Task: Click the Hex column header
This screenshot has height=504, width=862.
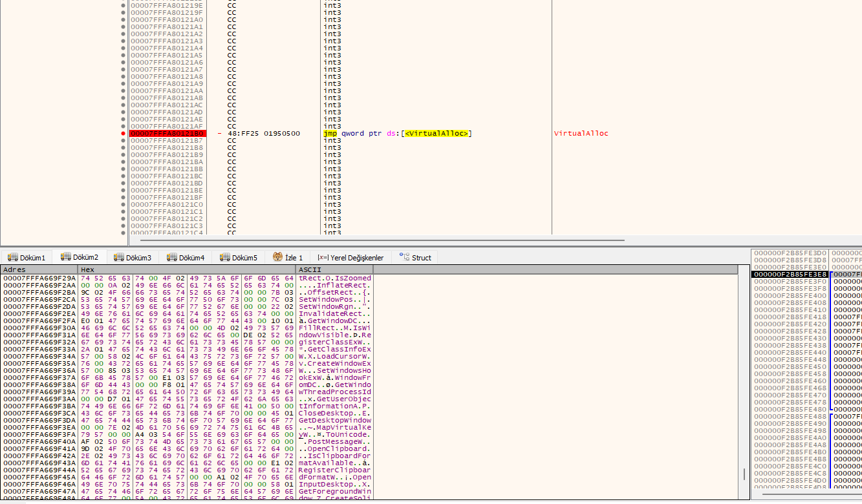Action: (x=187, y=269)
